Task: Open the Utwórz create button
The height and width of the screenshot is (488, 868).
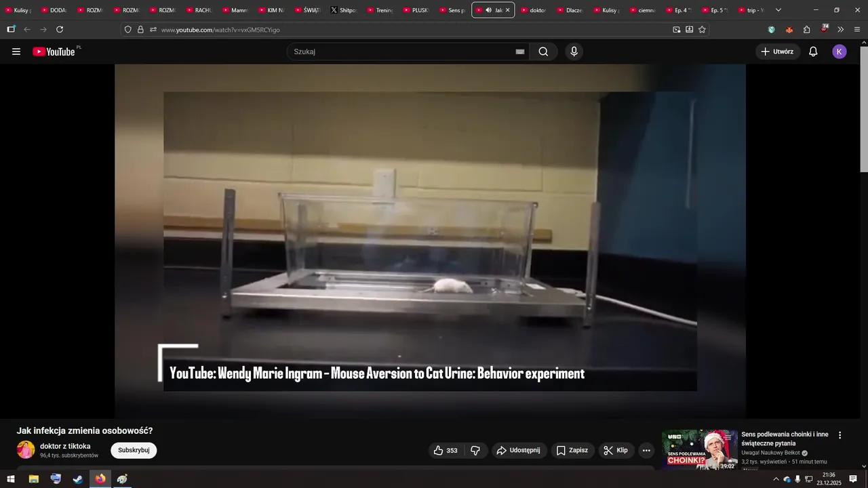Action: click(x=778, y=52)
